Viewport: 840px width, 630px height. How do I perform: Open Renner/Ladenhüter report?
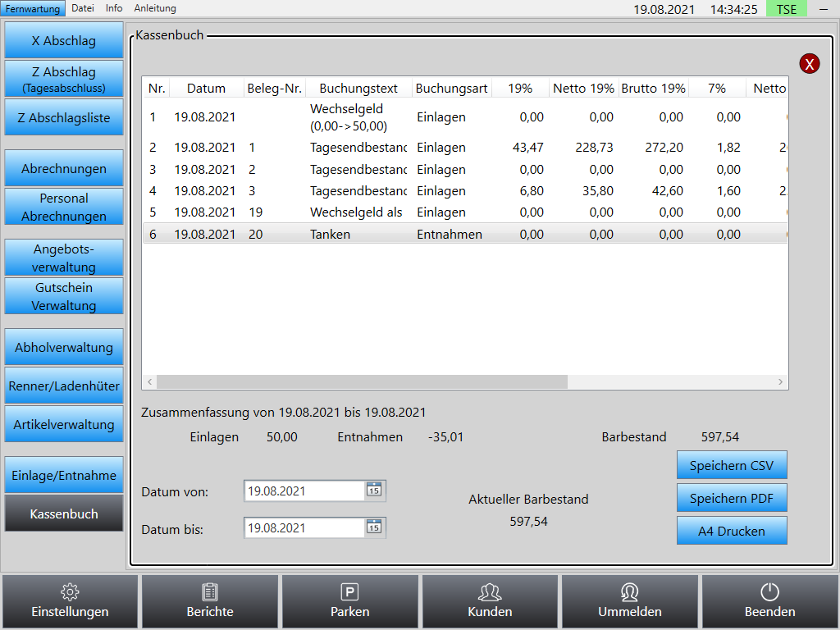pos(64,386)
